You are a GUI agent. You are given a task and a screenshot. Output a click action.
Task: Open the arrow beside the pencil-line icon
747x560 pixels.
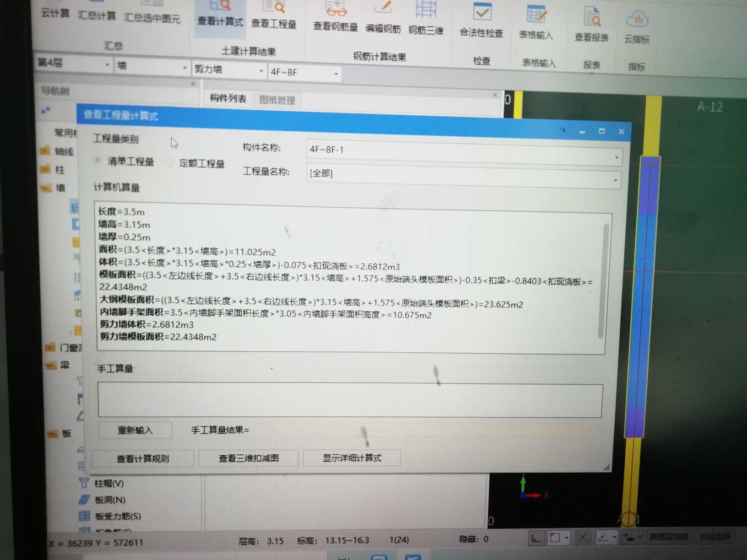coord(615,537)
